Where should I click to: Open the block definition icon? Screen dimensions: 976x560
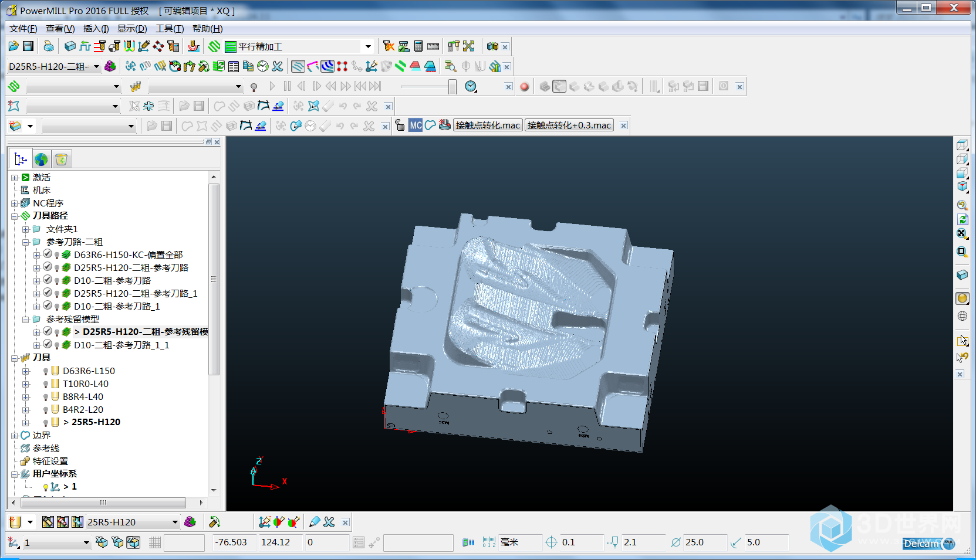70,46
